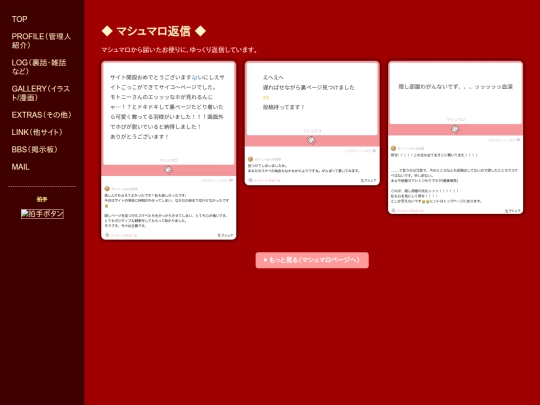The image size is (540, 405).
Task: Click X でシェア on えへえへ card
Action: coord(368,180)
